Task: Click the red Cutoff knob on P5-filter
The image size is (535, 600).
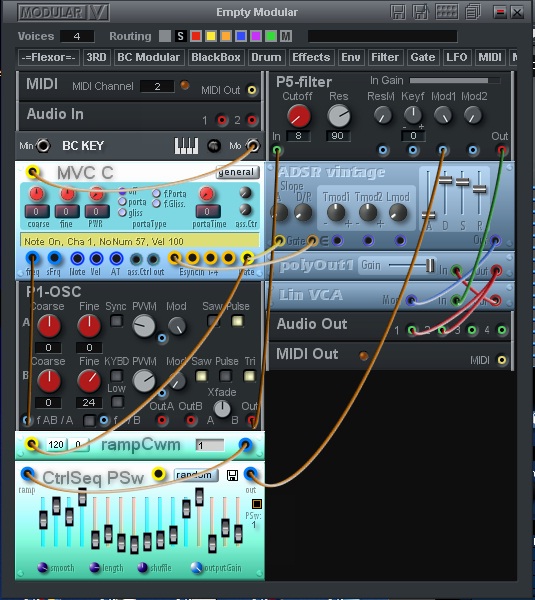Action: (x=299, y=116)
